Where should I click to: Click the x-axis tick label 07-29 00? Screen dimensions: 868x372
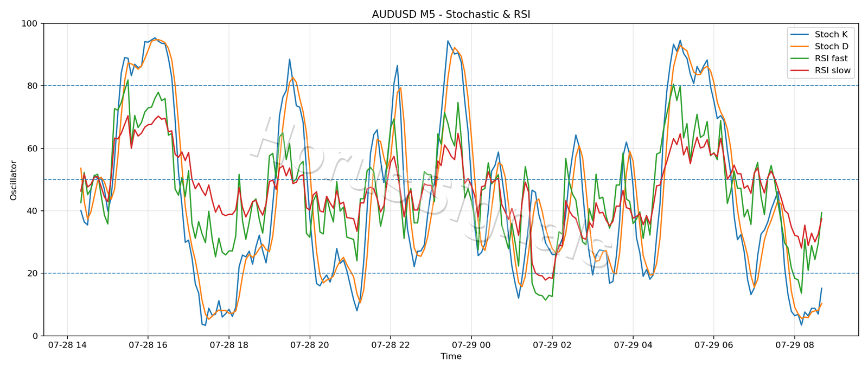pos(471,344)
